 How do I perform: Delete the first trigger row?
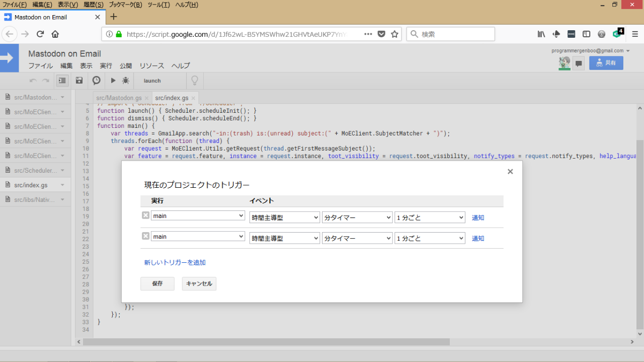tap(145, 215)
